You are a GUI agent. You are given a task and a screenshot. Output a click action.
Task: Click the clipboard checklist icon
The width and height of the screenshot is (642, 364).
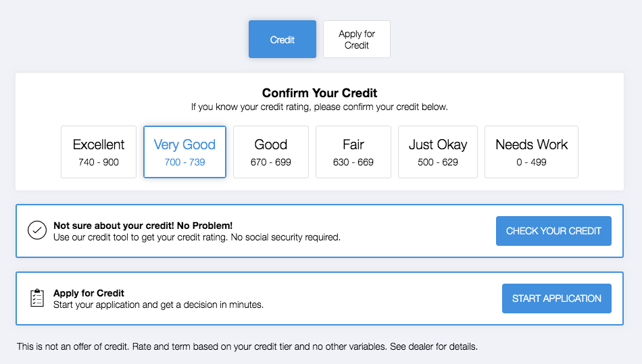click(x=37, y=298)
